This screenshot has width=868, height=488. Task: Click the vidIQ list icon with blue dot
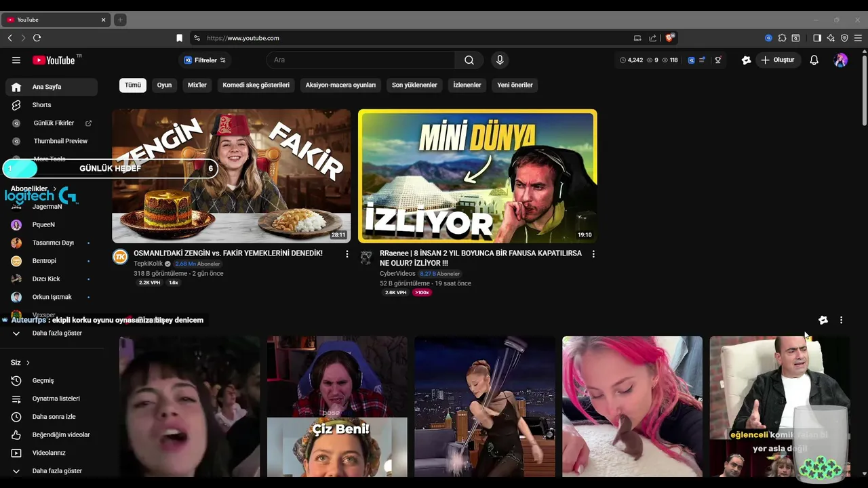pos(703,60)
